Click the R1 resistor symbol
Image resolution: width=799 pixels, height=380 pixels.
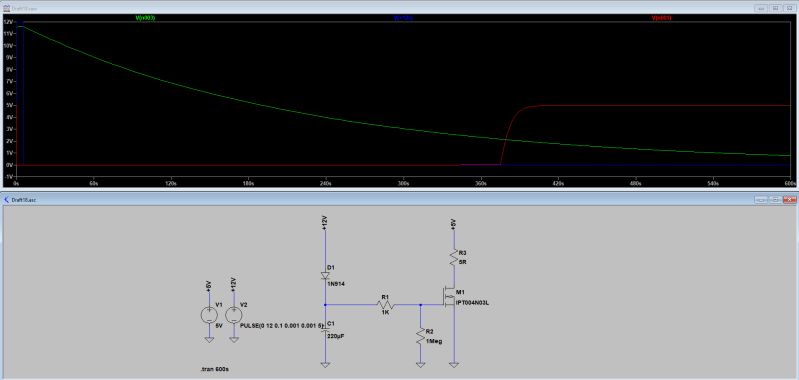[386, 305]
